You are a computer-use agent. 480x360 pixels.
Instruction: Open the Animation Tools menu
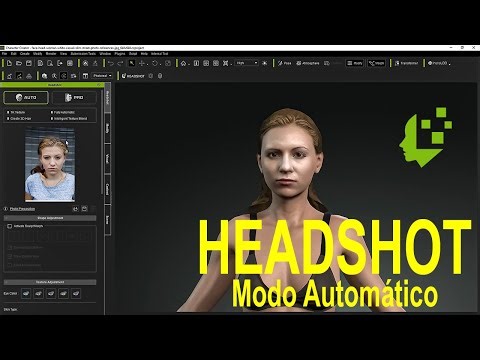click(x=83, y=54)
